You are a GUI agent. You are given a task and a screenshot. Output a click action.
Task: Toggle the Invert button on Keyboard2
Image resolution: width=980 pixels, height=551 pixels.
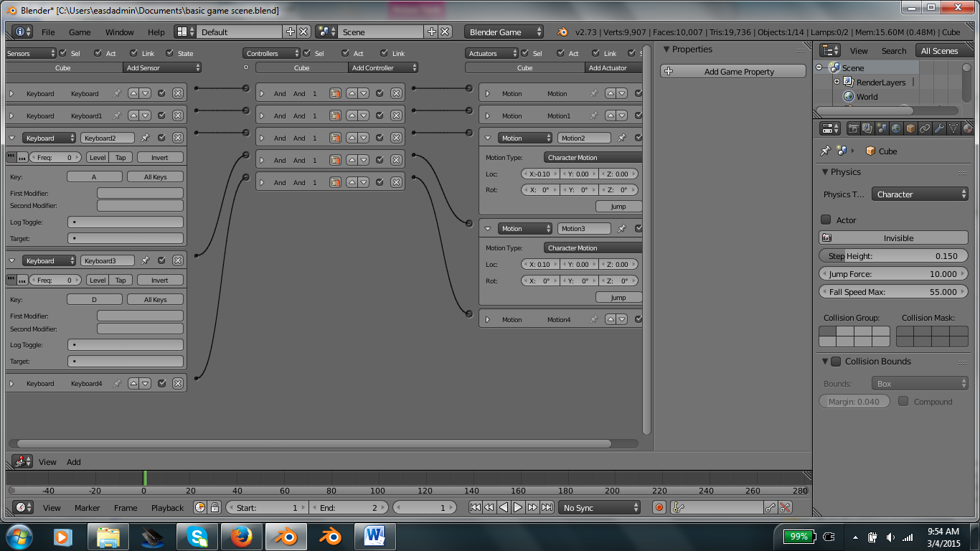(159, 157)
